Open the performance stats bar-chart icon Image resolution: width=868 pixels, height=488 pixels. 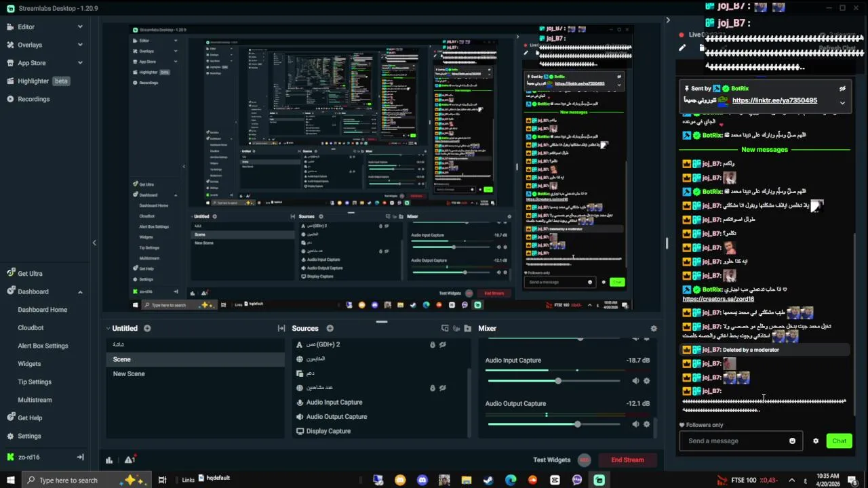(x=109, y=460)
